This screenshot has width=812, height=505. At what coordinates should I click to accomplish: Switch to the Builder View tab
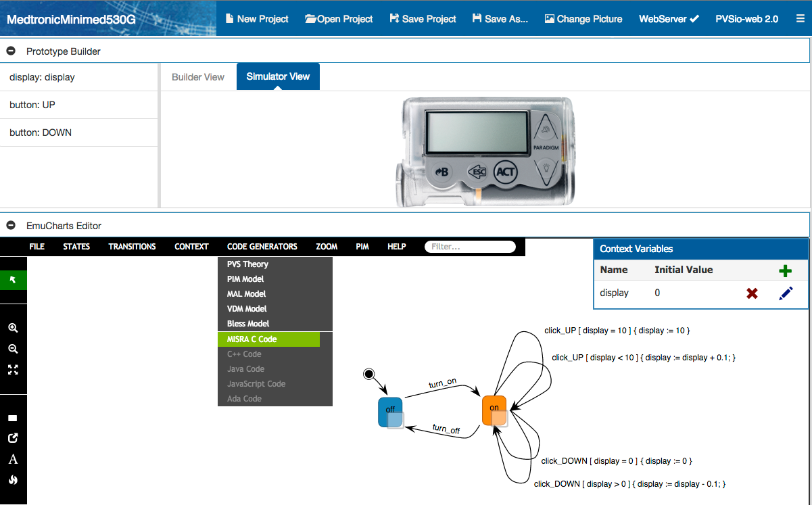click(x=198, y=77)
